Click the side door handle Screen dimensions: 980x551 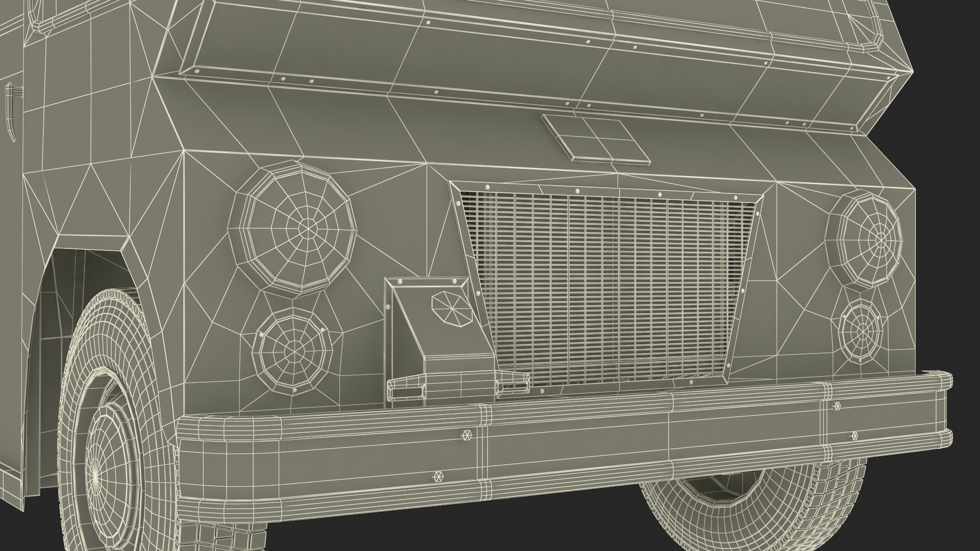click(x=12, y=111)
